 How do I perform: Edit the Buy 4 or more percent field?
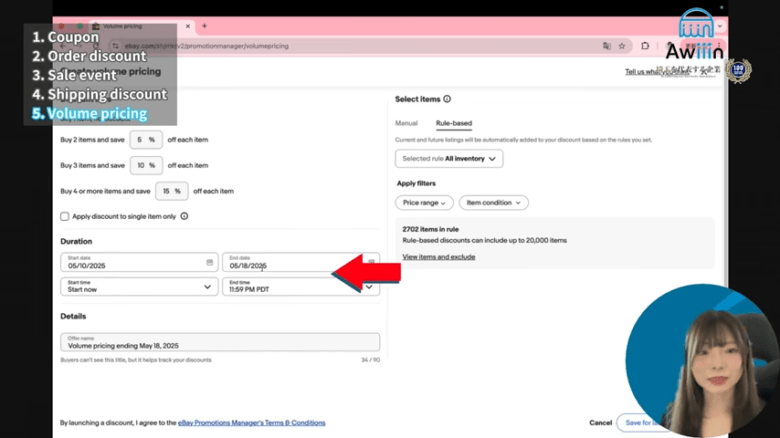coord(172,191)
